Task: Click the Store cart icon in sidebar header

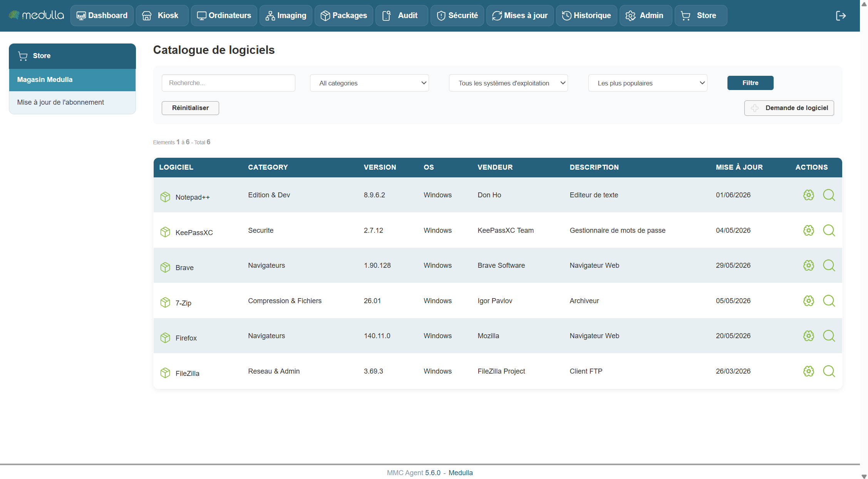Action: click(23, 56)
